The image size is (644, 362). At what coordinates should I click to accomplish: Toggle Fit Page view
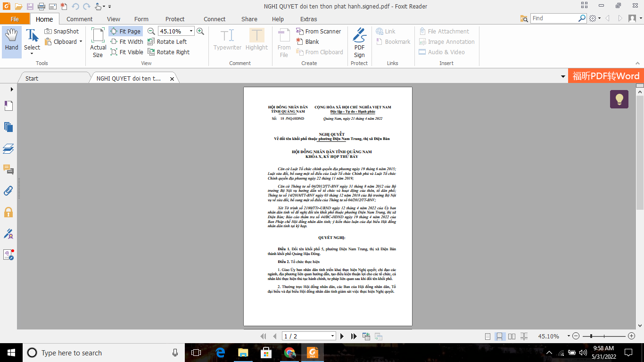[x=126, y=31]
